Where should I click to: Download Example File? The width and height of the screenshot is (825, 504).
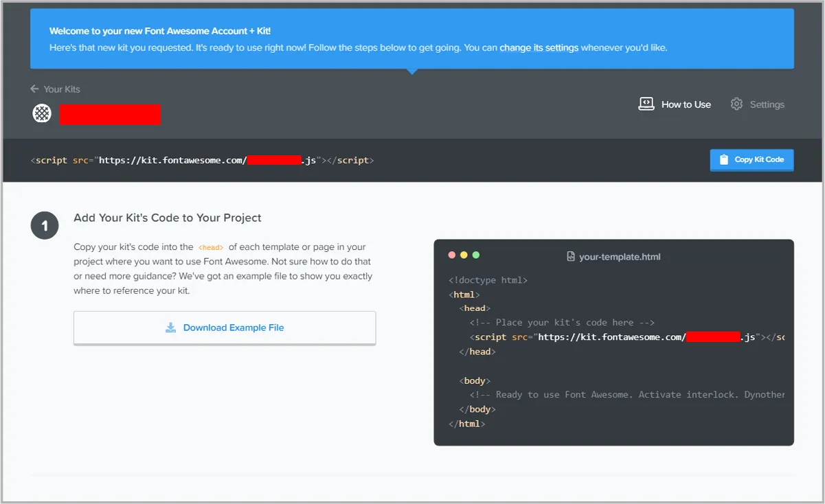[x=233, y=328]
